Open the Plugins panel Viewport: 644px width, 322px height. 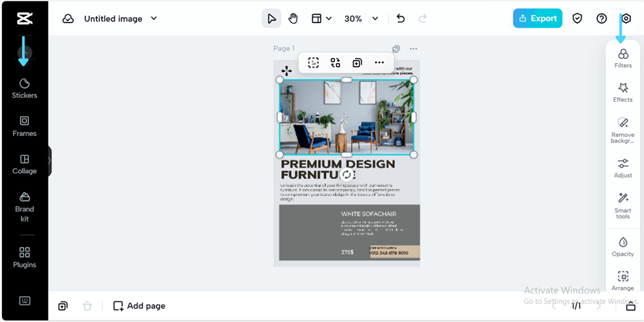(24, 258)
